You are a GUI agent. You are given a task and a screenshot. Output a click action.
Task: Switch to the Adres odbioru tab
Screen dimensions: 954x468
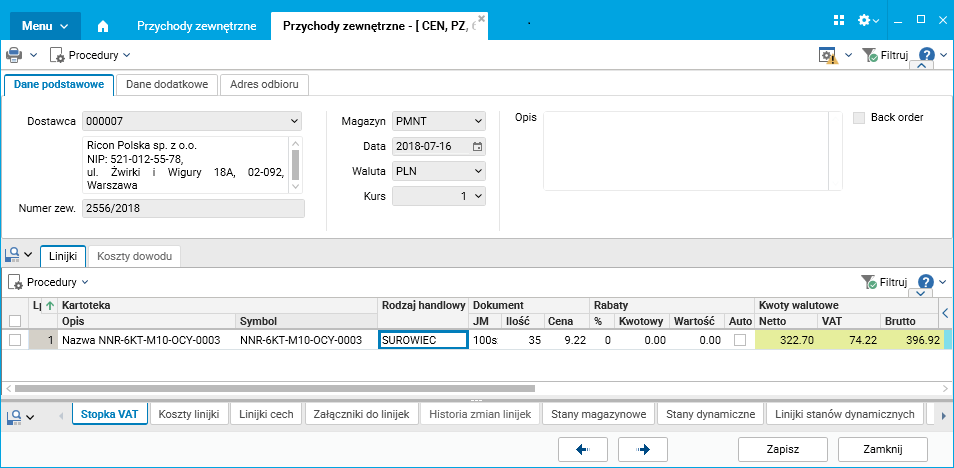click(264, 85)
